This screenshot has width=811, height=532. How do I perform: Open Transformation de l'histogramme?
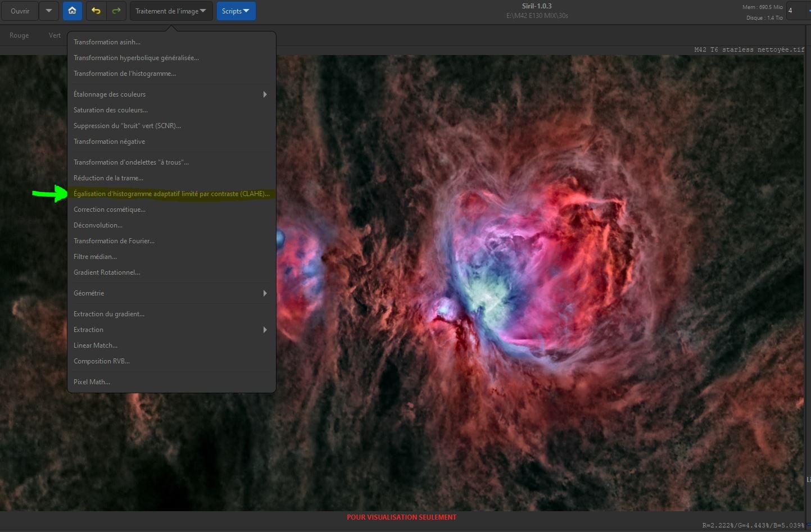(171, 74)
